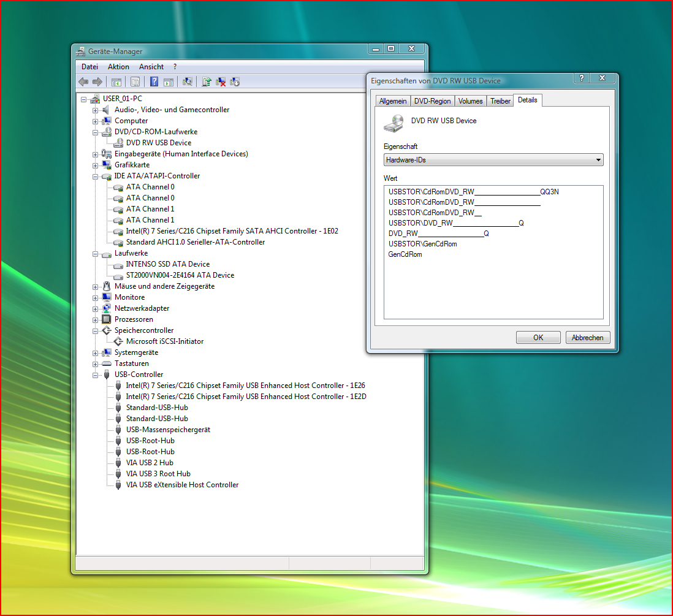Screen dimensions: 673x616
Task: Open the Ansicht menu
Action: 151,67
